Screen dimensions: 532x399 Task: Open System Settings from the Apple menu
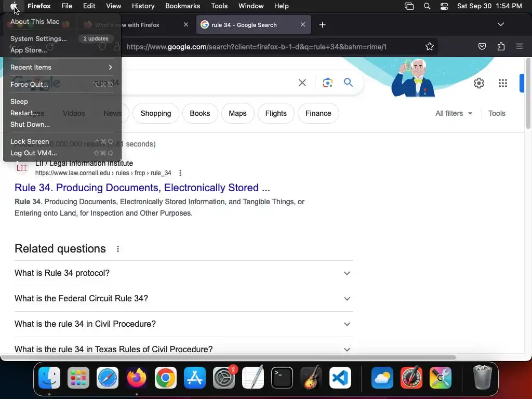coord(62,38)
